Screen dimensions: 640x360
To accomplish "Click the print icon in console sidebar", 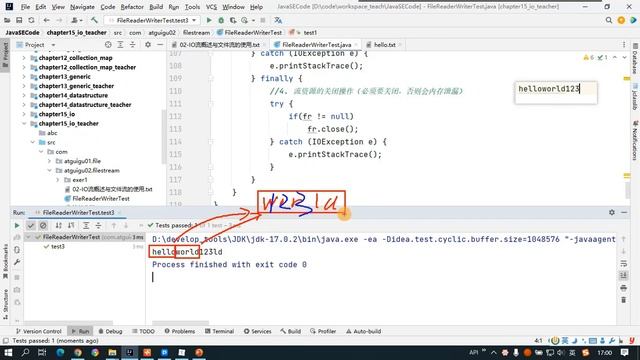I will click(x=623, y=288).
